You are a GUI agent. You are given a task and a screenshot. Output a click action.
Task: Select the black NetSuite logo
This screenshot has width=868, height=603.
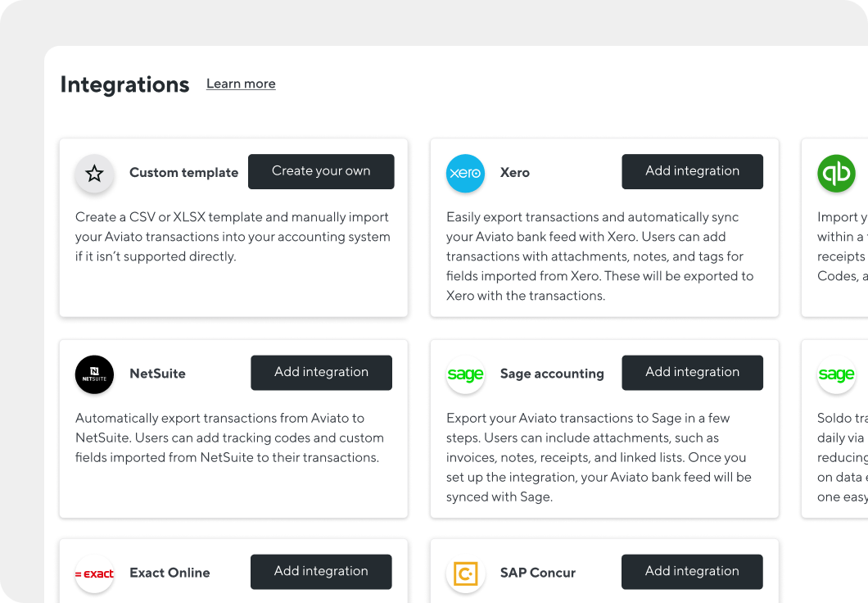[x=95, y=374]
